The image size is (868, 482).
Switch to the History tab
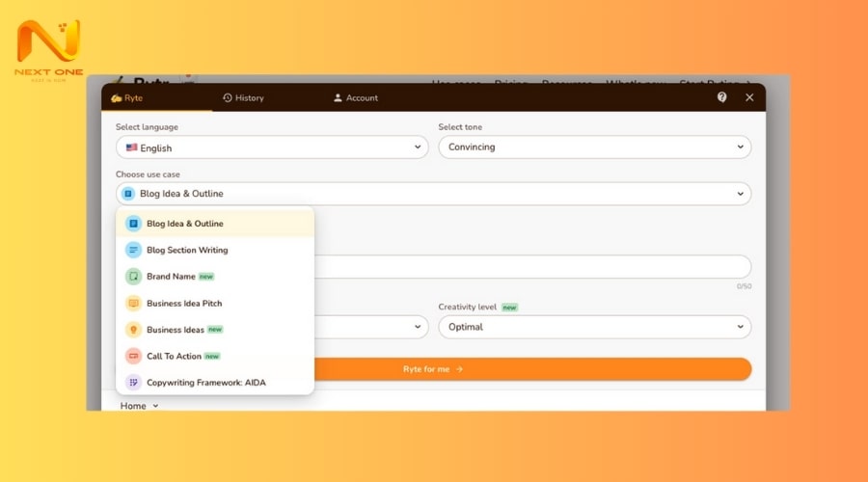243,98
